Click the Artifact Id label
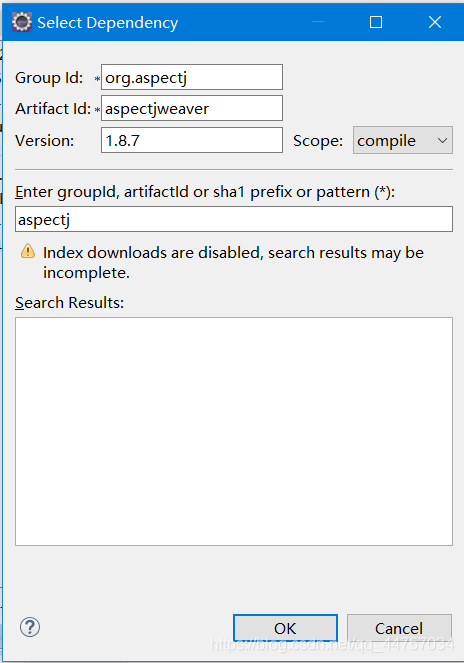Viewport: 464px width, 663px height. coord(53,109)
